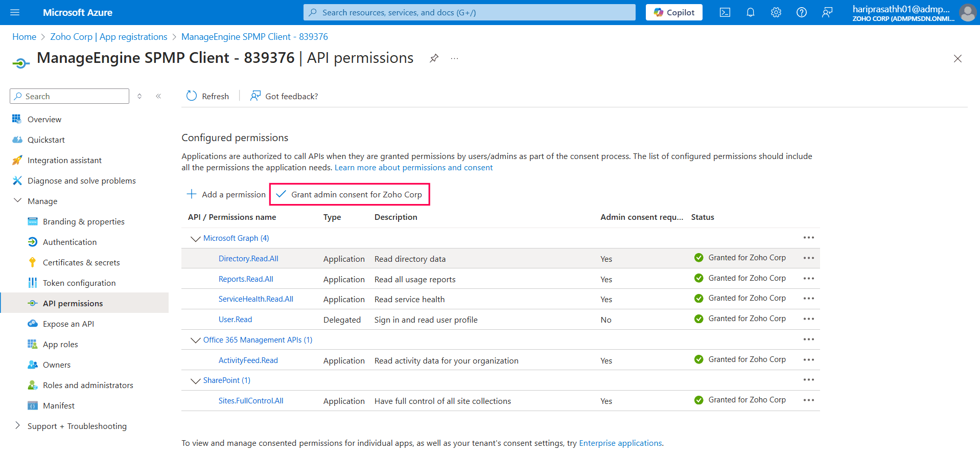The width and height of the screenshot is (980, 476).
Task: Open Reports.Read.All permission
Action: (x=246, y=279)
